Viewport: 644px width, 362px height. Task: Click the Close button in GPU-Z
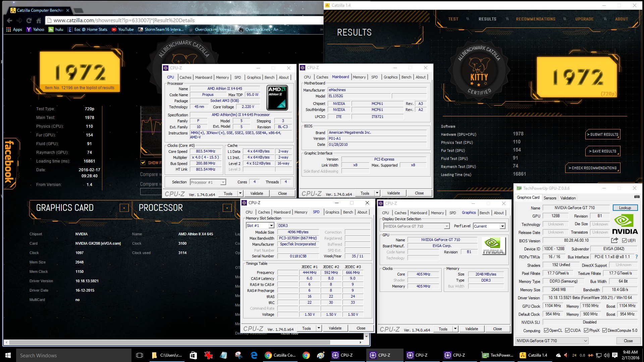tap(628, 341)
